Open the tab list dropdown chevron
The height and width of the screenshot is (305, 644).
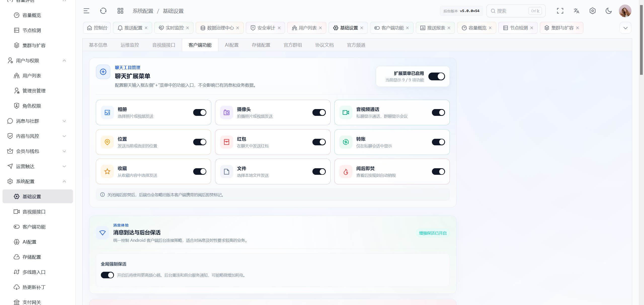625,28
